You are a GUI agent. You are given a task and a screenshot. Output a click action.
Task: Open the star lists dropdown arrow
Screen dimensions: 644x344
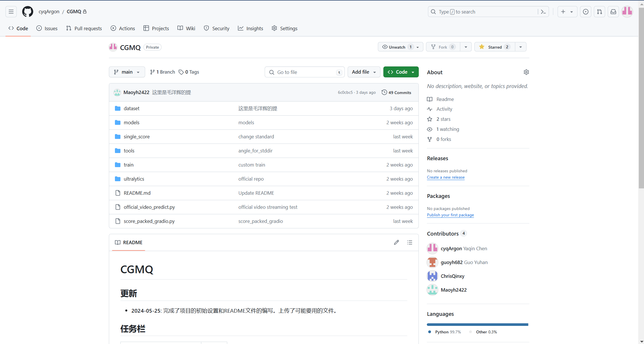(520, 47)
